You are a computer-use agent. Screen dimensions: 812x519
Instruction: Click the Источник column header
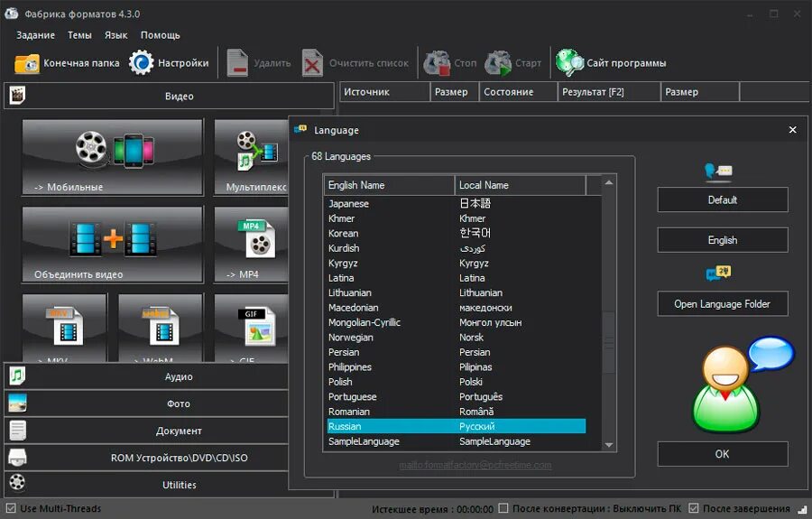coord(384,92)
